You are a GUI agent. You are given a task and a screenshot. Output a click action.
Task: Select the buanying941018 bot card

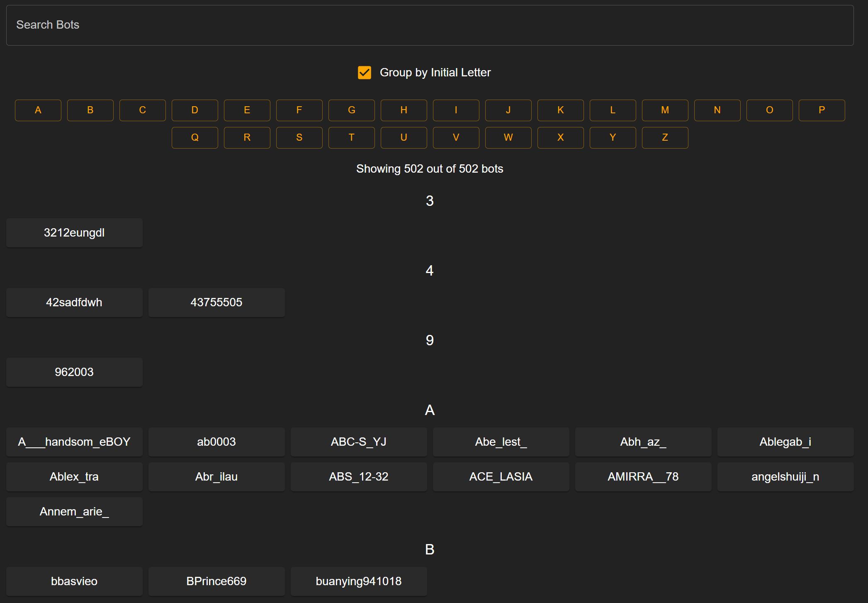coord(359,581)
